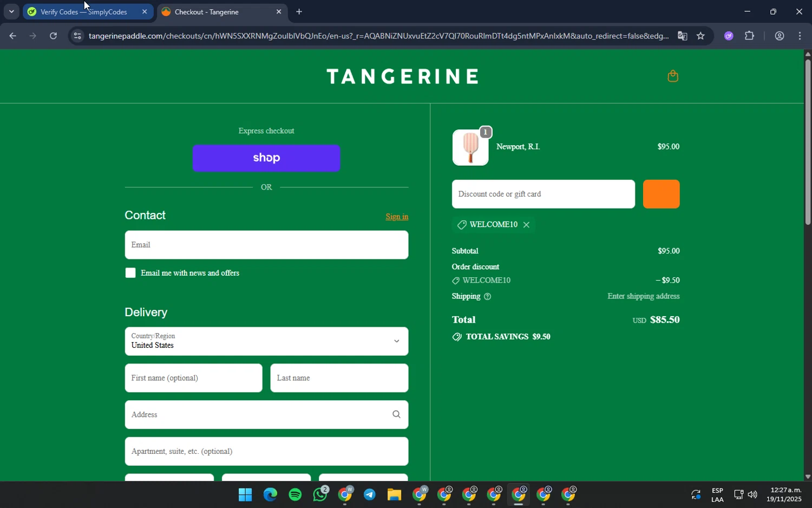
Task: Click the First name (optional) field
Action: click(x=193, y=378)
